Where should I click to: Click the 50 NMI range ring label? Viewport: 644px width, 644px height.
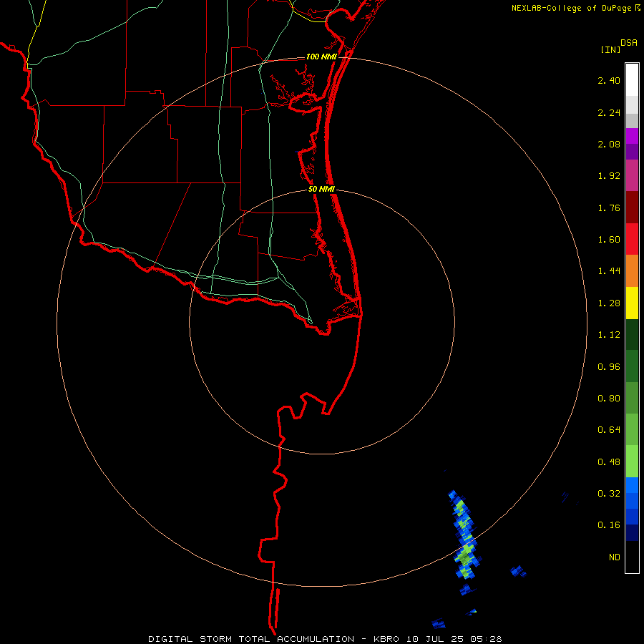tap(321, 189)
